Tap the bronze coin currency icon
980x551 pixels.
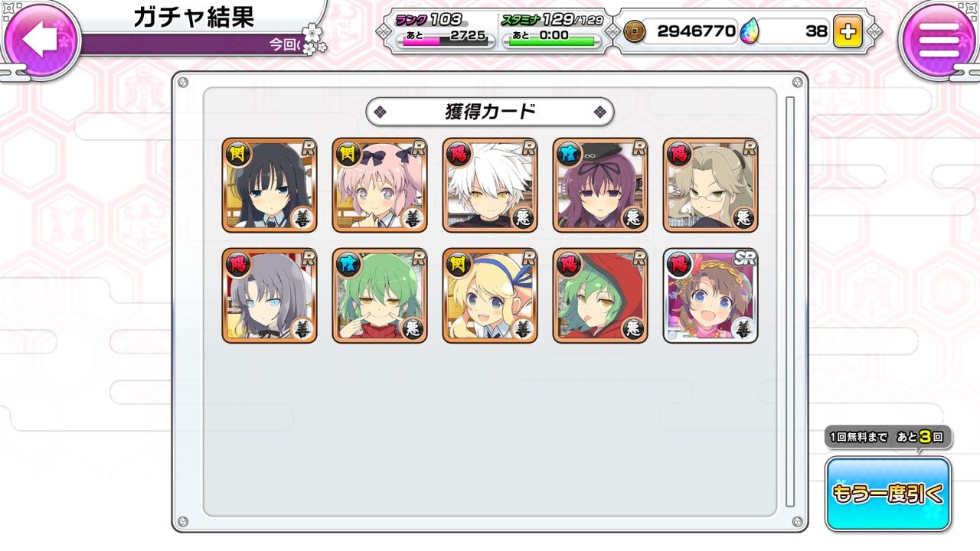[635, 31]
